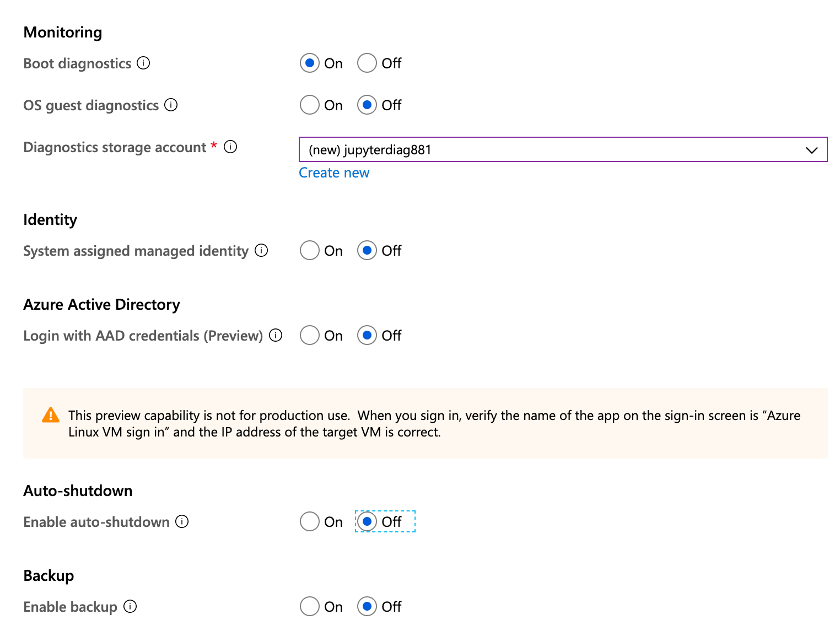This screenshot has height=636, width=840.
Task: Turn Enable backup On
Action: (310, 606)
